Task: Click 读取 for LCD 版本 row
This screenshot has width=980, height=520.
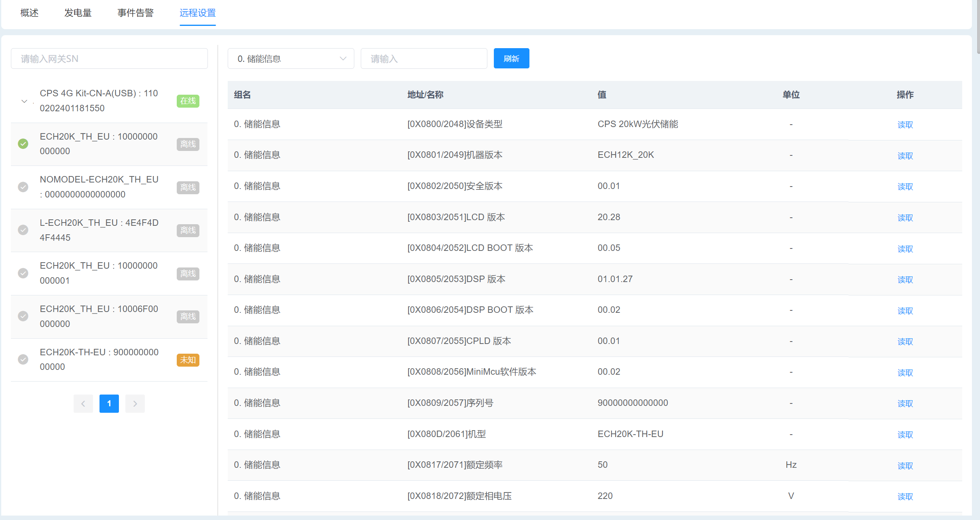Action: point(905,218)
